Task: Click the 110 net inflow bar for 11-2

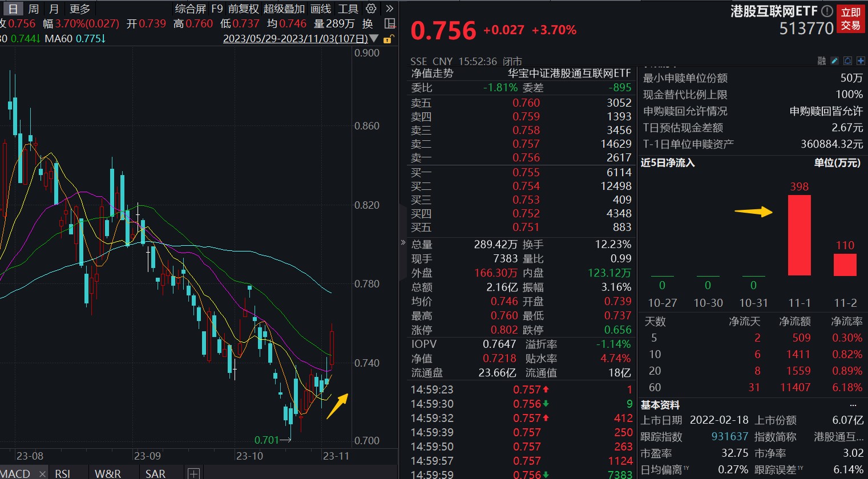Action: tap(845, 265)
